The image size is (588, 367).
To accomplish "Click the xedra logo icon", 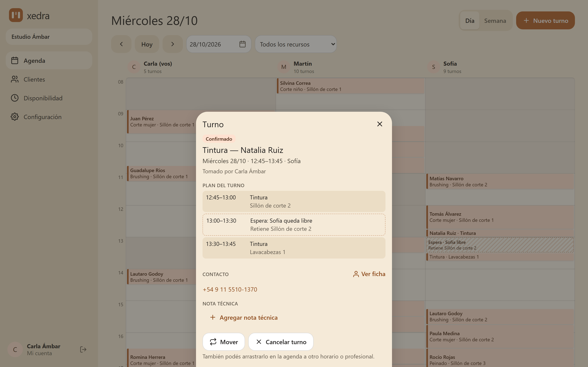I will coord(16,15).
